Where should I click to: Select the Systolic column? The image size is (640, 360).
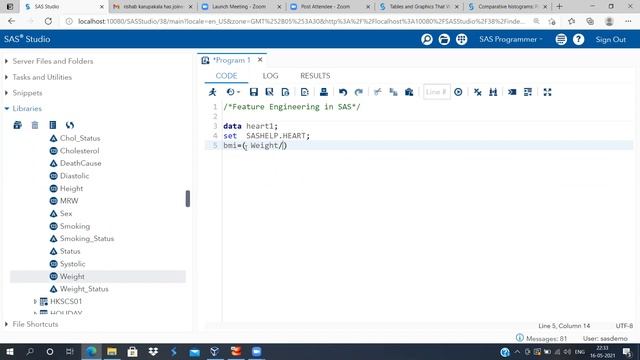[x=72, y=264]
